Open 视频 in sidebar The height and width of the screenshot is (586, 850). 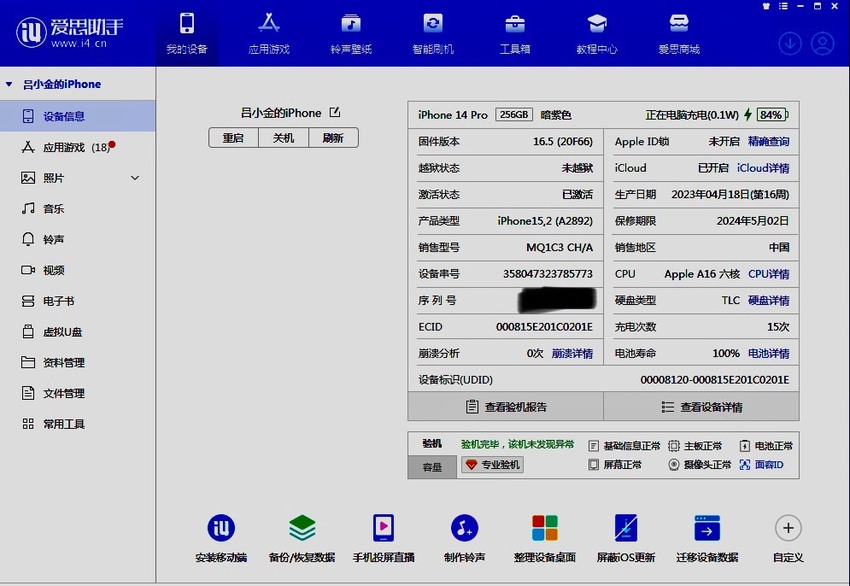tap(78, 270)
